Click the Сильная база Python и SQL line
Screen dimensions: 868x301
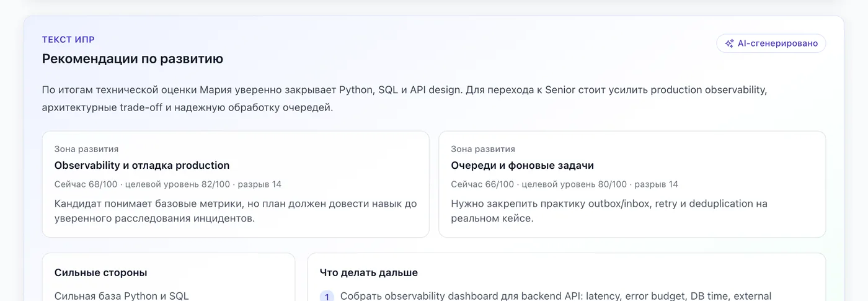click(122, 296)
